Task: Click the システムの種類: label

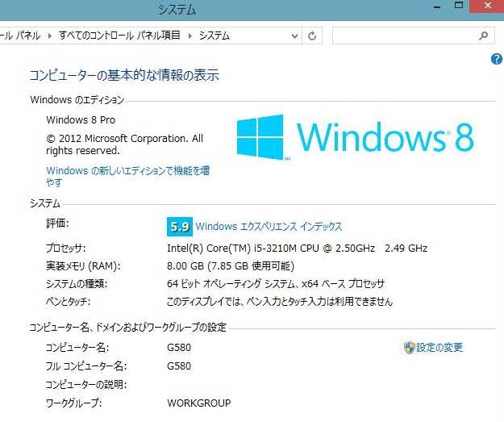Action: click(x=76, y=284)
